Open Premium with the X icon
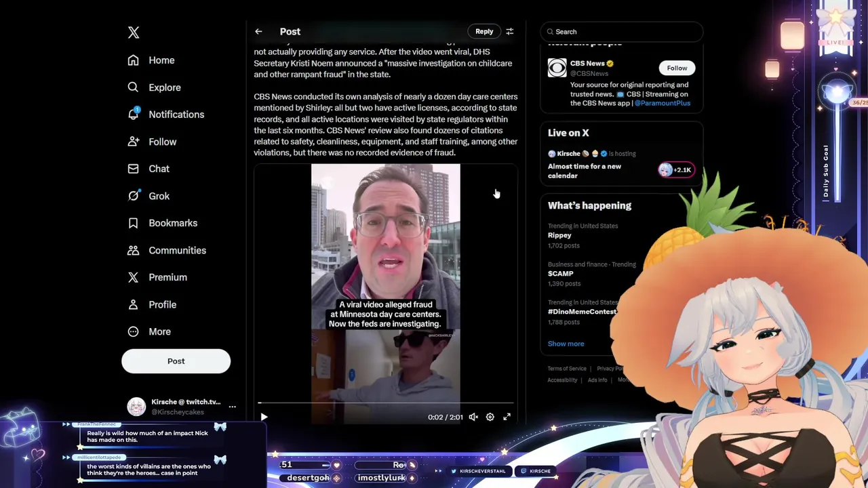868x488 pixels. click(134, 277)
